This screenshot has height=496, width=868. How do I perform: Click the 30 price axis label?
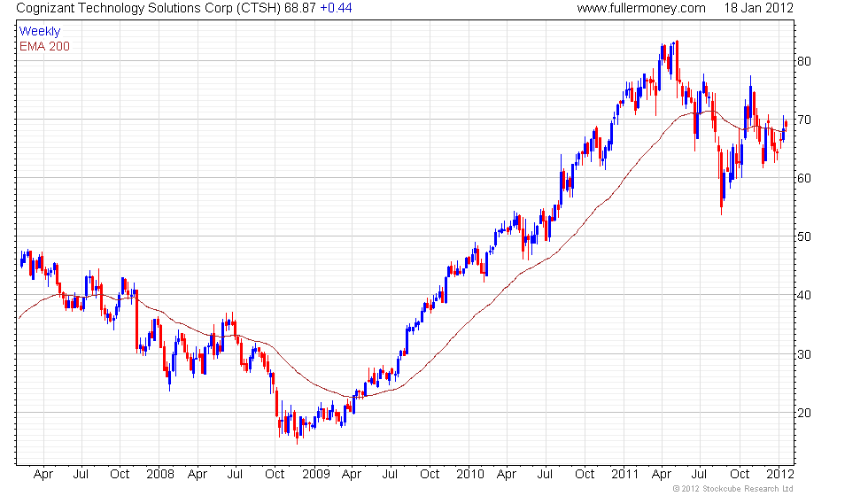pyautogui.click(x=804, y=354)
